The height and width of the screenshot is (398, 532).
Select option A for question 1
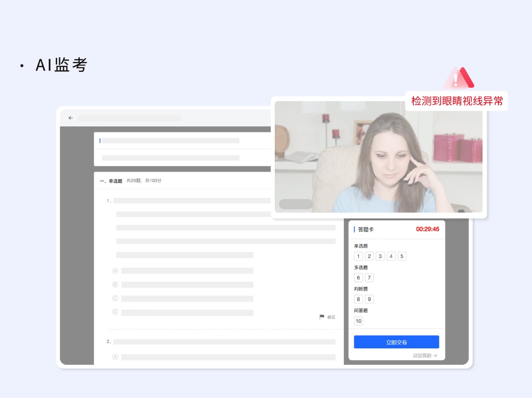point(115,271)
